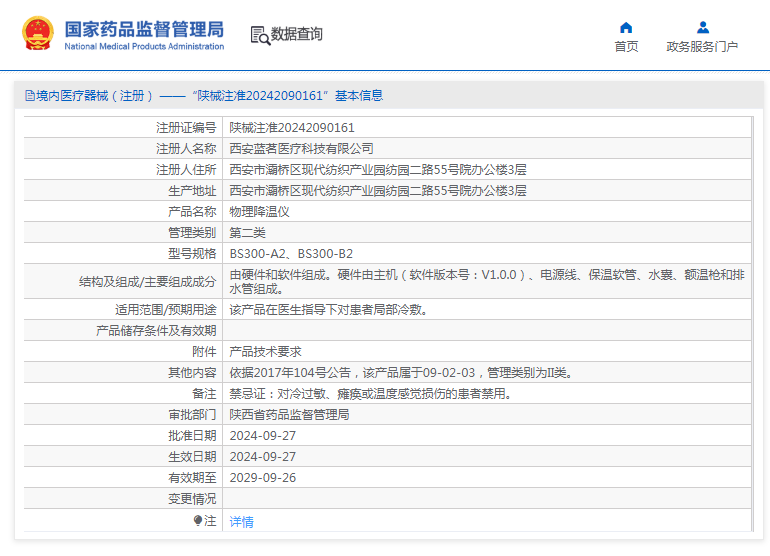Open the 数据查询 search icon
The width and height of the screenshot is (770, 556).
[x=260, y=35]
